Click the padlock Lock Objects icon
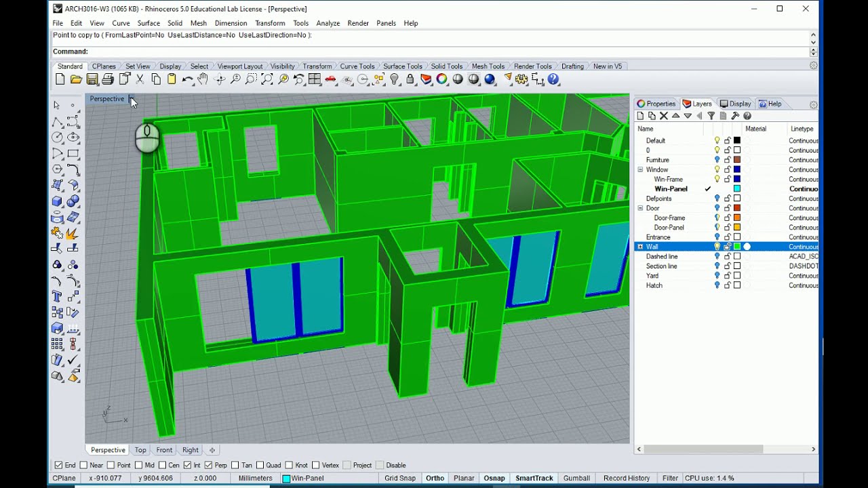 pyautogui.click(x=410, y=79)
